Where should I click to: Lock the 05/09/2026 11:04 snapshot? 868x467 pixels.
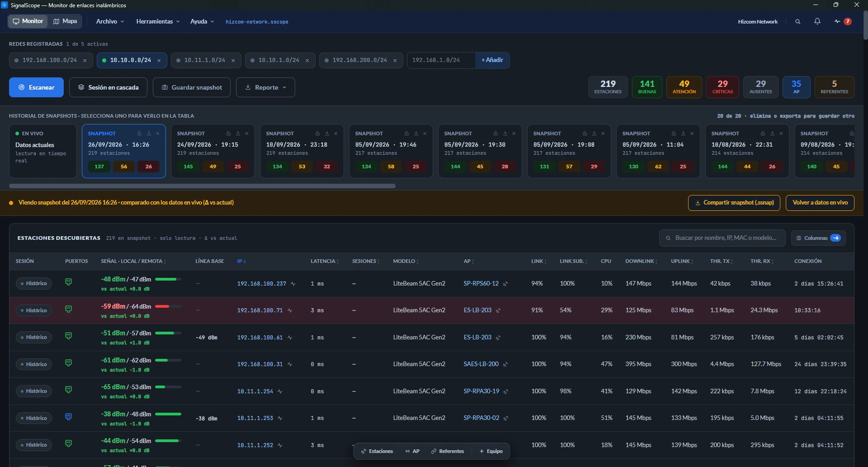click(674, 133)
